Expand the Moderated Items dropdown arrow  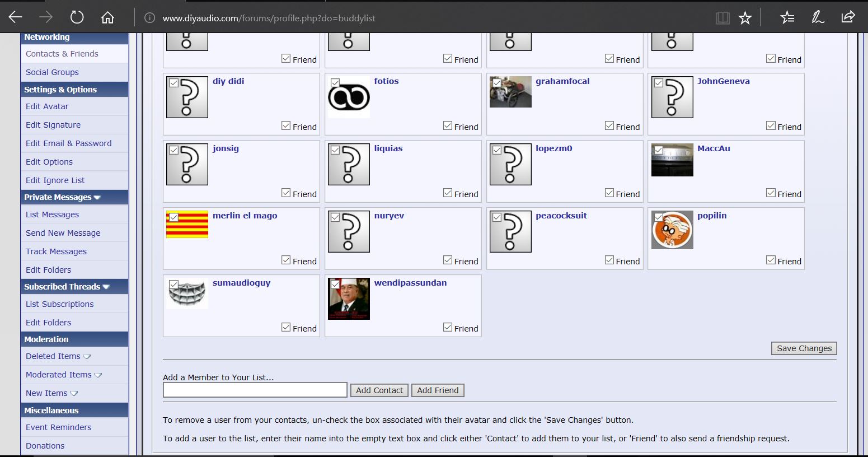pos(98,375)
